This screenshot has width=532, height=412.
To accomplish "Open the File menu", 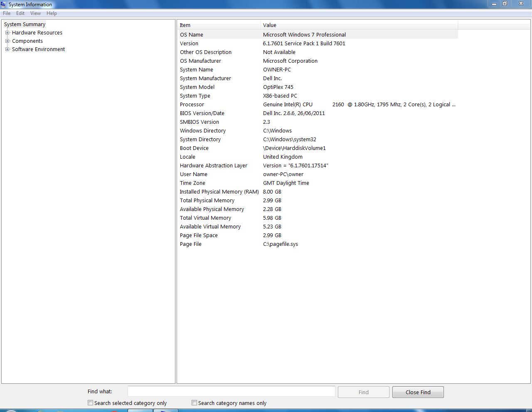I will coord(7,13).
